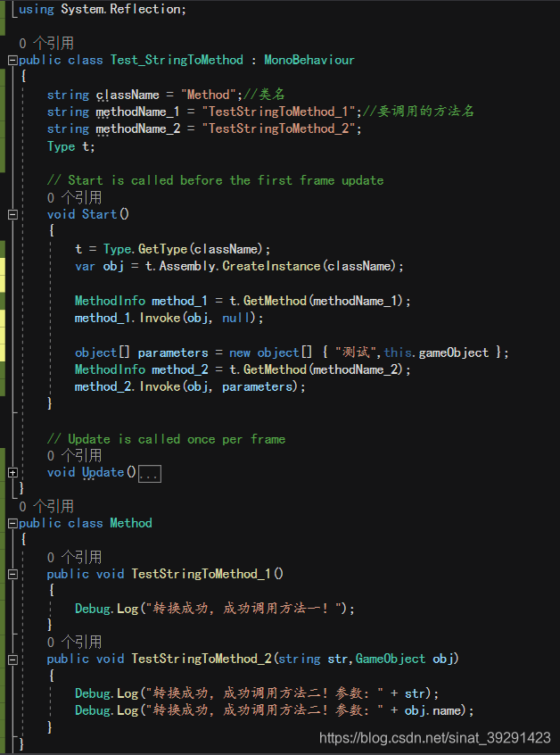This screenshot has width=560, height=755.
Task: Click the Test_StringToMethod class name
Action: point(177,60)
